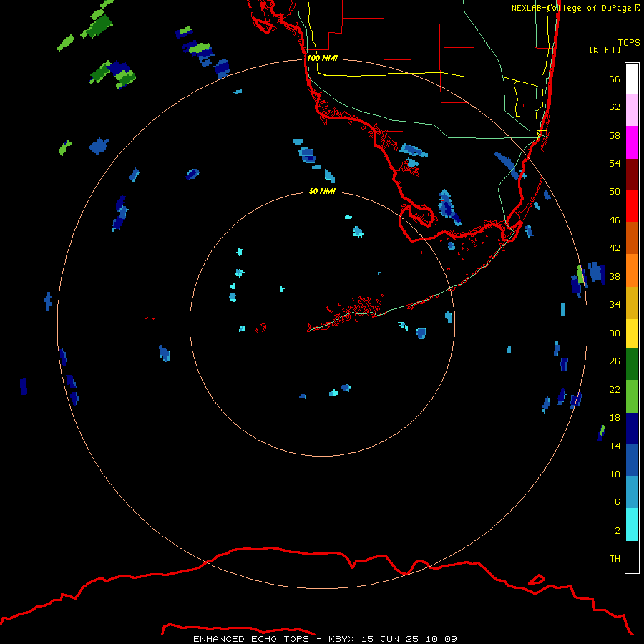
Task: Choose the navy blue legend band
Action: pyautogui.click(x=632, y=429)
